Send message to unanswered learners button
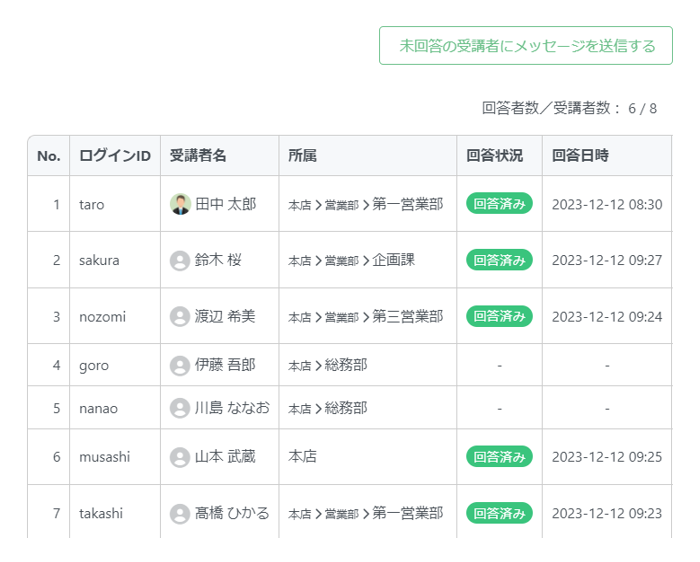This screenshot has height=562, width=700. (526, 46)
